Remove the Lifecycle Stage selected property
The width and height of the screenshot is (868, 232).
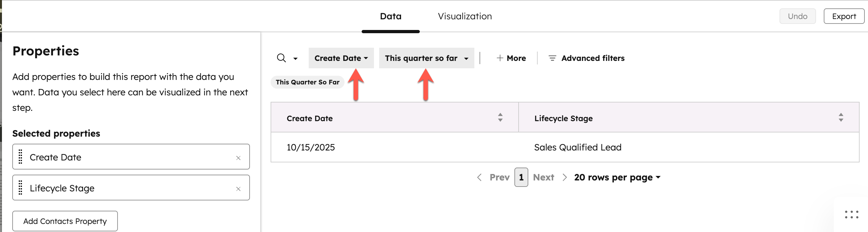(x=238, y=188)
